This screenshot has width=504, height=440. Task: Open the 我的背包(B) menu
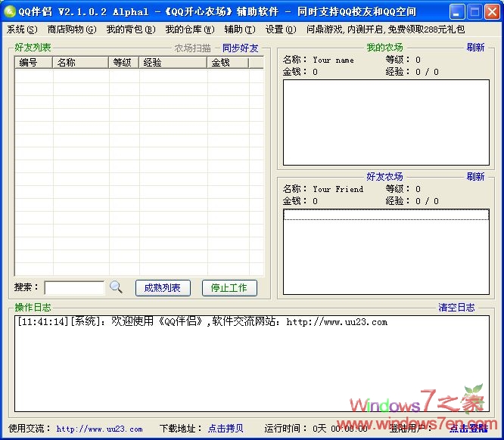(x=130, y=29)
